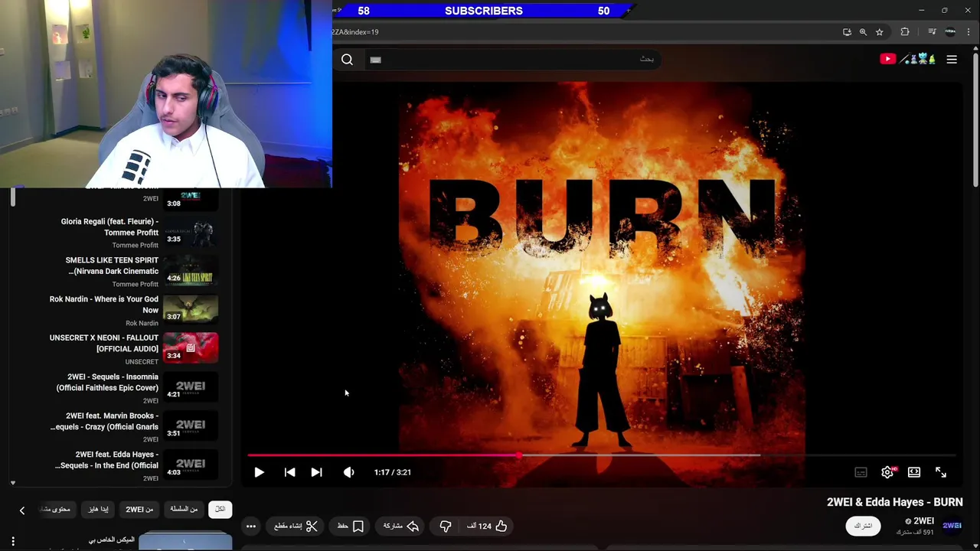Open the 2WEI channel avatar
The width and height of the screenshot is (980, 551).
click(x=952, y=526)
